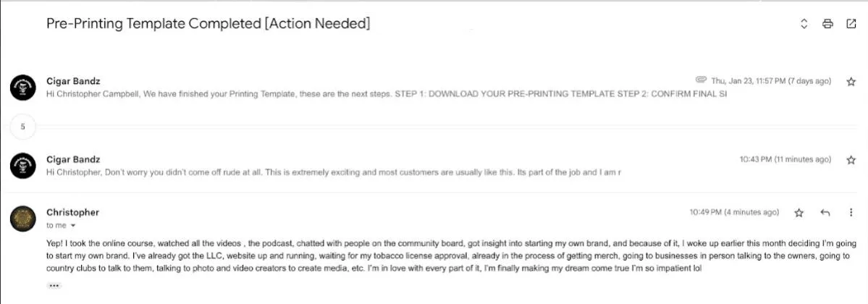Image resolution: width=868 pixels, height=304 pixels.
Task: Expand all messages with the arrows icon
Action: click(x=804, y=24)
